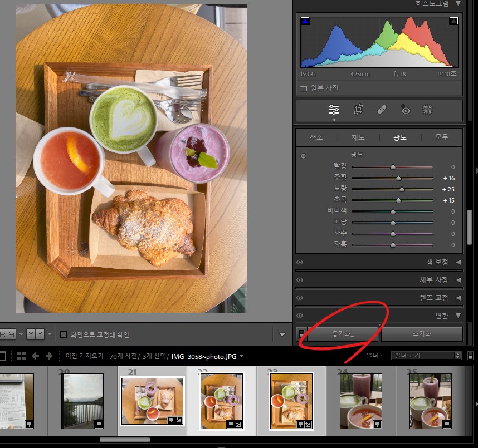The width and height of the screenshot is (478, 448).
Task: Switch to the 색조 tab
Action: (316, 137)
